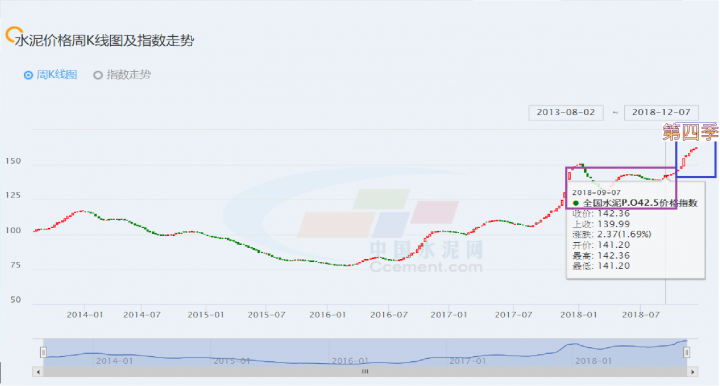Click the tooltip 涨跌 2.37(1.69%) line
720x386 pixels.
pos(612,235)
